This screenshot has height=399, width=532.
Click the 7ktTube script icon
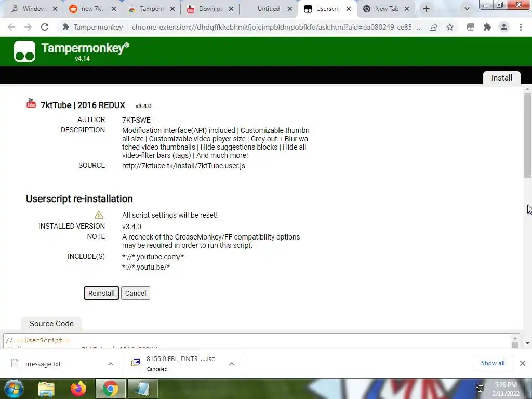(x=31, y=103)
